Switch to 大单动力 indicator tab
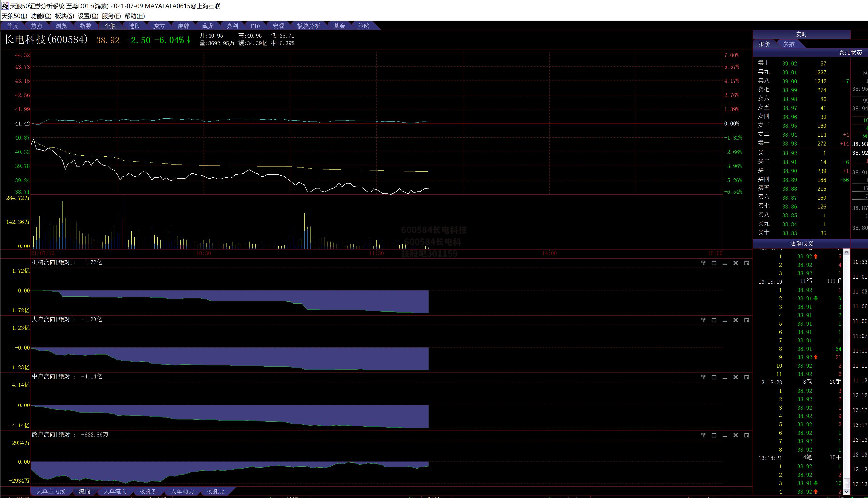Screen dimensions: 868x498 [182, 492]
